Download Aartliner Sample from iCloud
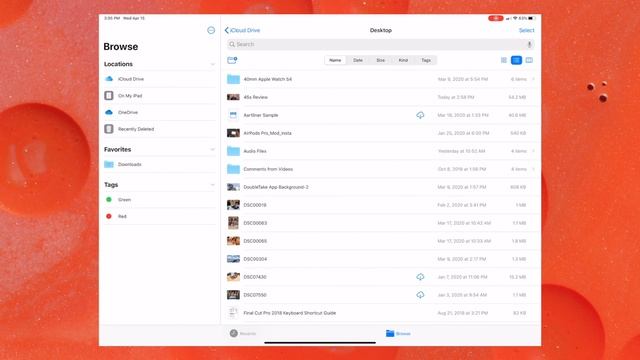The height and width of the screenshot is (360, 640). click(x=420, y=115)
